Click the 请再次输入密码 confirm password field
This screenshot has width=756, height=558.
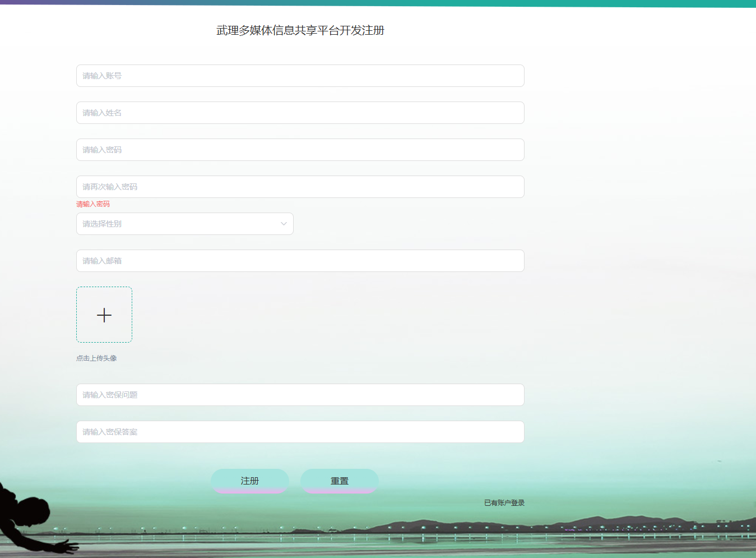pyautogui.click(x=300, y=187)
